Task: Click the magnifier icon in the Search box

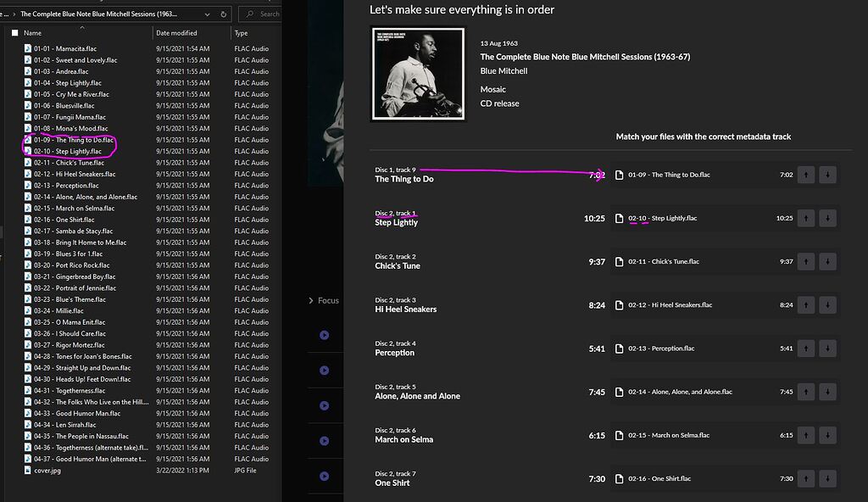Action: [251, 14]
